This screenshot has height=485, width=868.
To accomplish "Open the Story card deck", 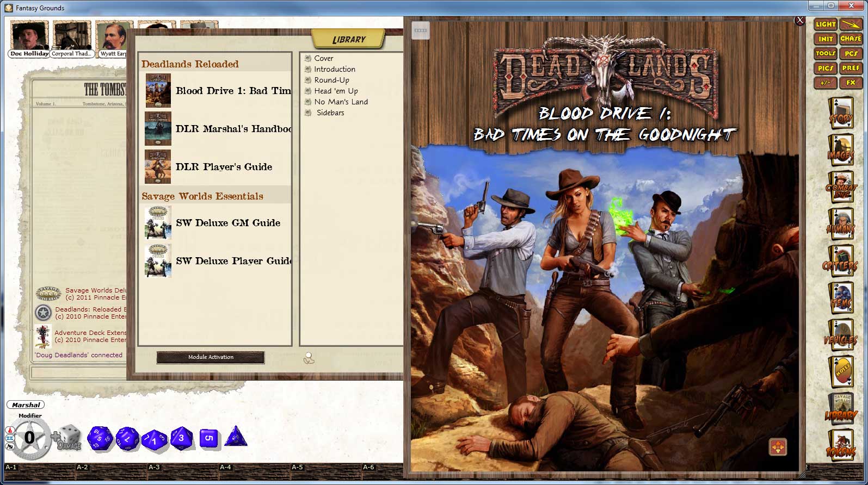I will (x=840, y=113).
